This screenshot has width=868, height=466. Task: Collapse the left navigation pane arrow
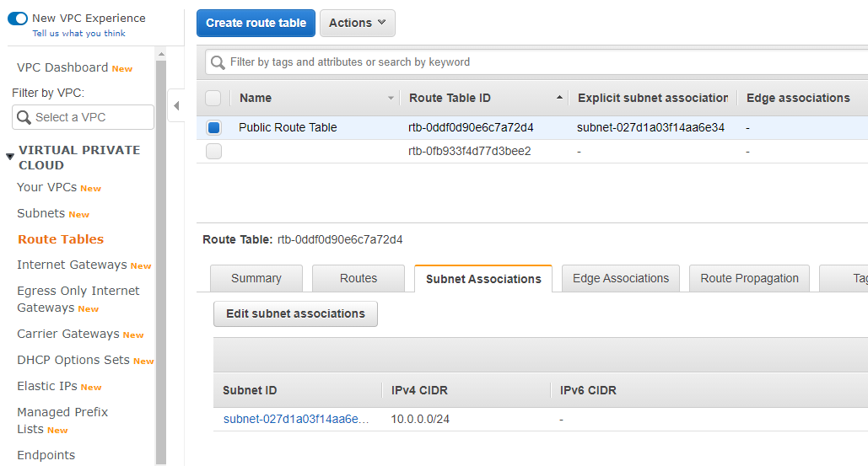coord(176,105)
